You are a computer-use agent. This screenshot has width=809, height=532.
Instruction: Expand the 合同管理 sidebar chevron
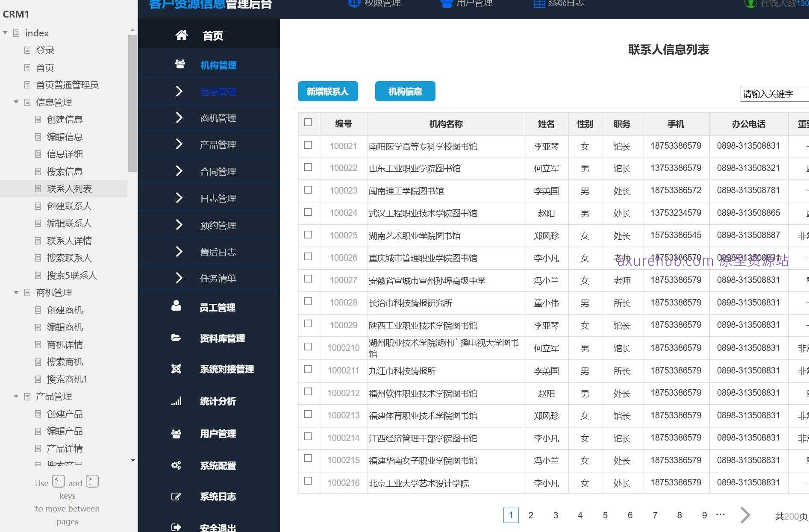(x=179, y=171)
